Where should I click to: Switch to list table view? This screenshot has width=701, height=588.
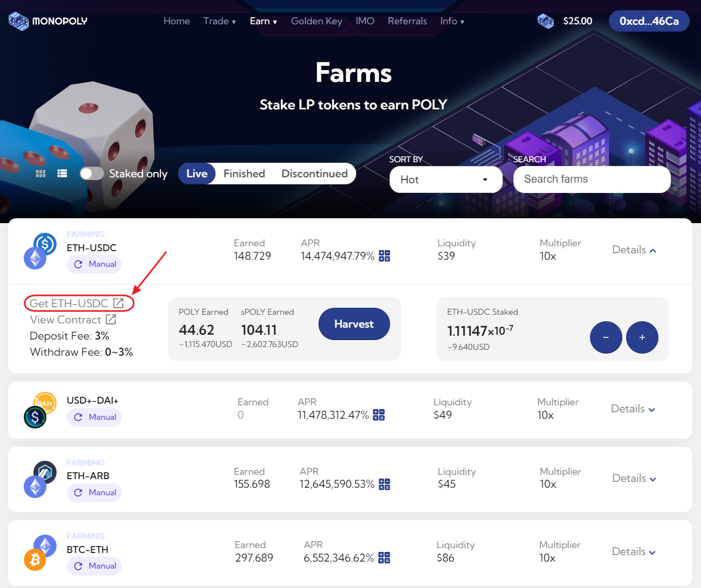coord(63,174)
